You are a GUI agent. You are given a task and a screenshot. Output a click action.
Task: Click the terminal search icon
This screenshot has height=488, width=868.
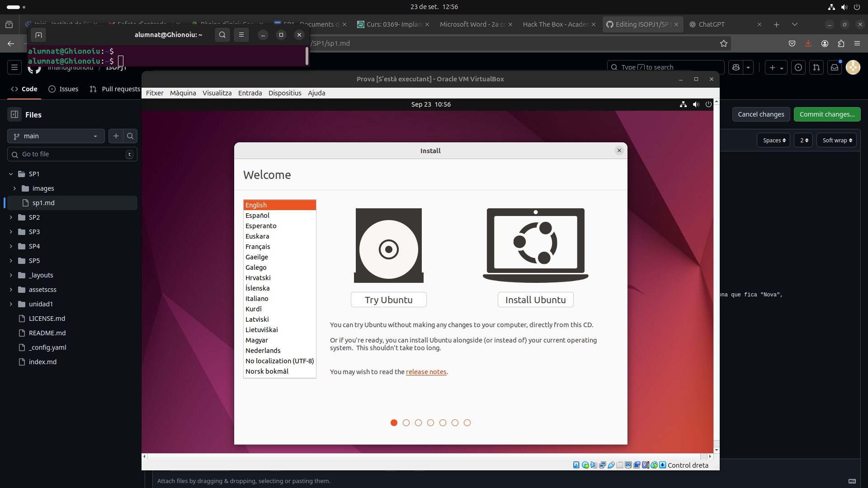click(x=222, y=35)
